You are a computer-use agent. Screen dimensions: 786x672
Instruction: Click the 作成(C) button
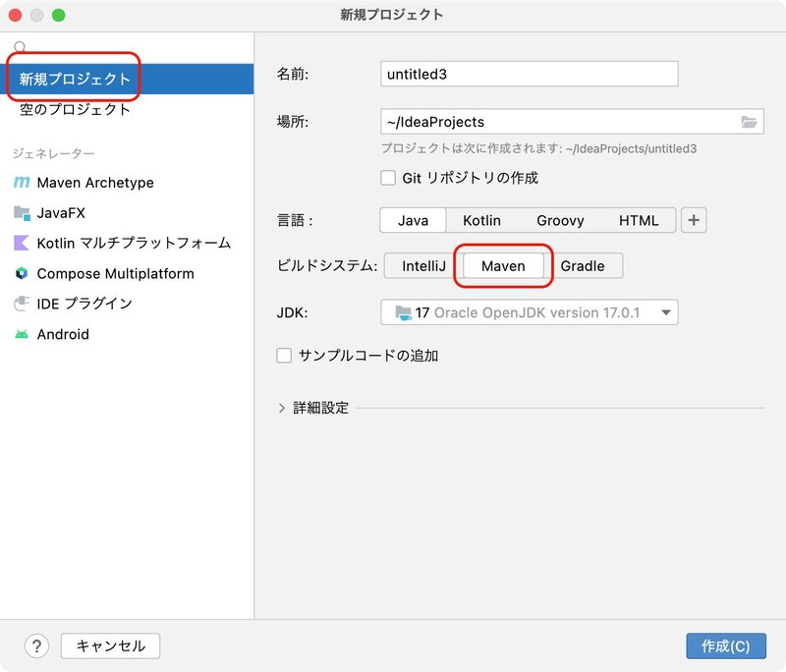[x=726, y=645]
